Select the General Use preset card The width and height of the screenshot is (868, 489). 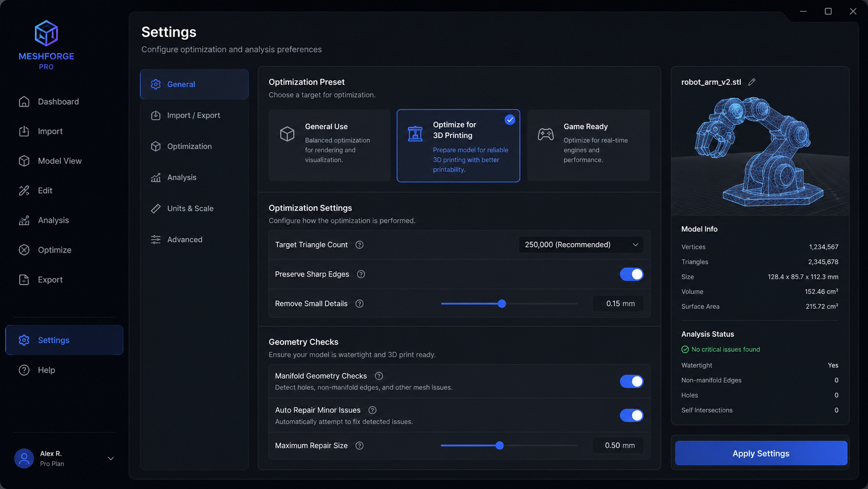[x=330, y=146]
